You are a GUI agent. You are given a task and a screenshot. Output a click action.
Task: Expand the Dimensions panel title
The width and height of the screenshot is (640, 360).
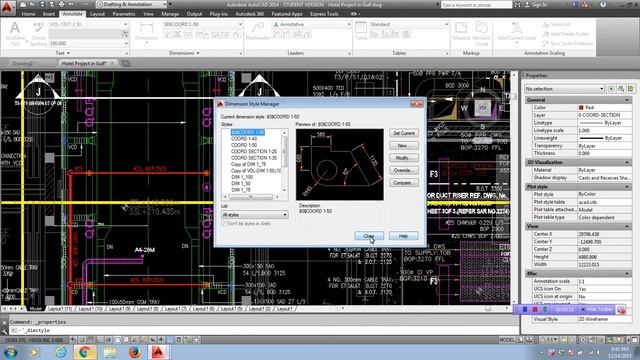(x=184, y=53)
